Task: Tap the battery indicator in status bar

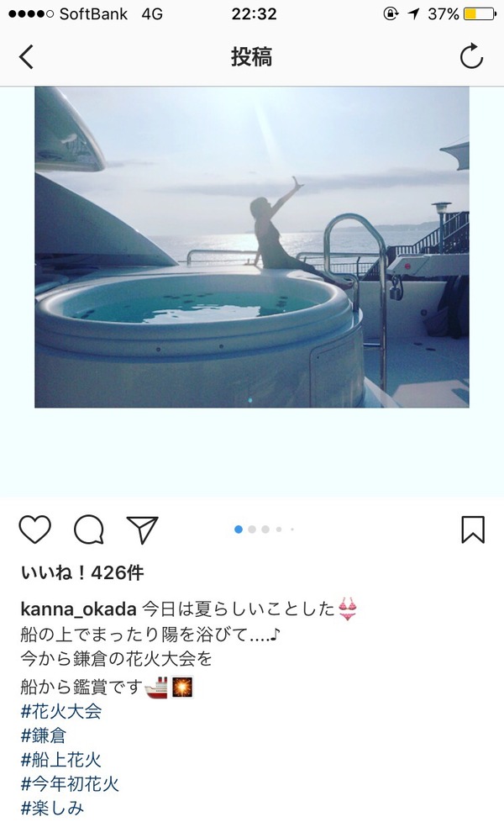Action: pos(479,14)
